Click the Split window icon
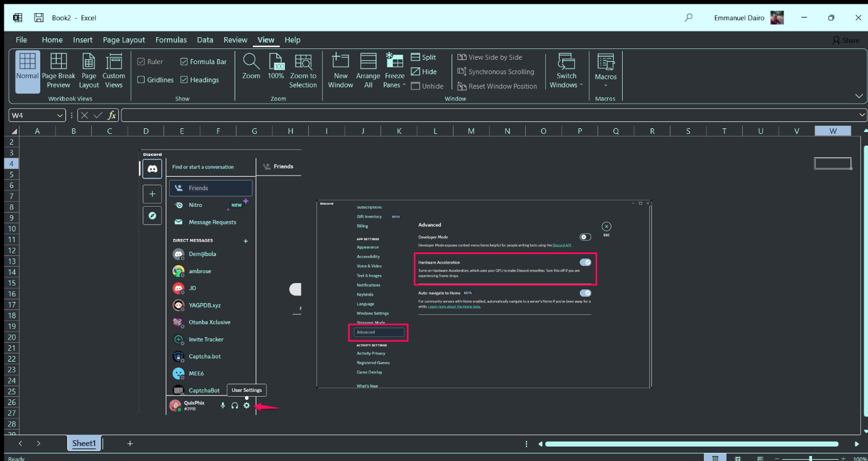Image resolution: width=868 pixels, height=461 pixels. pos(416,57)
